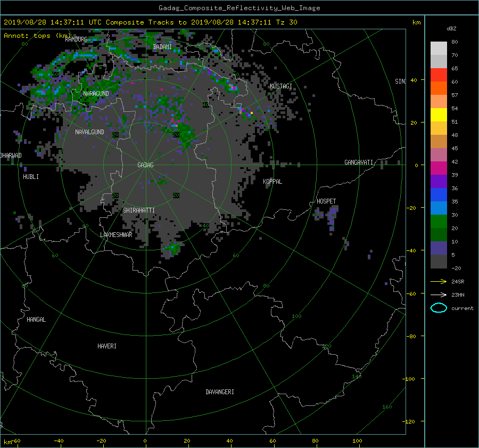The image size is (479, 448).
Task: Click the GANGAVATI town label
Action: tap(359, 162)
